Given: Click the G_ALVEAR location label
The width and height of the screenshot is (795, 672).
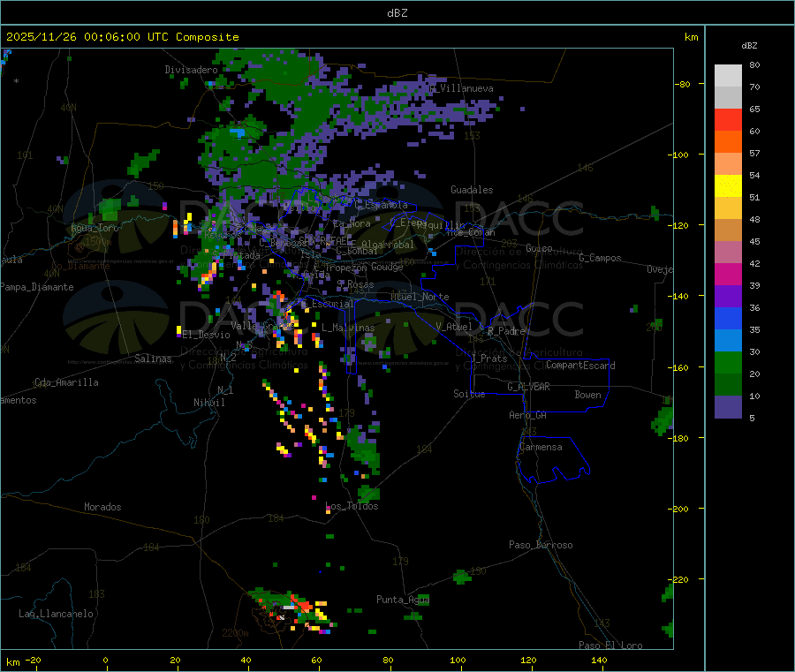Looking at the screenshot, I should click(529, 387).
